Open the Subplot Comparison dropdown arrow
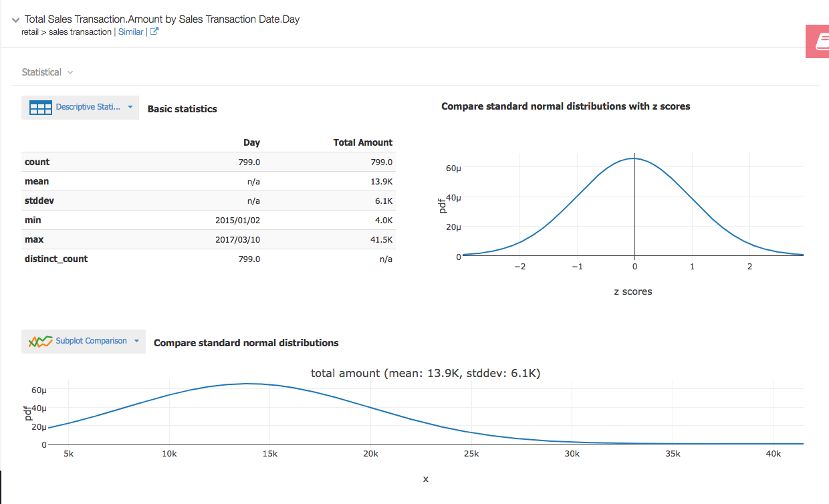This screenshot has width=829, height=504. coord(136,341)
